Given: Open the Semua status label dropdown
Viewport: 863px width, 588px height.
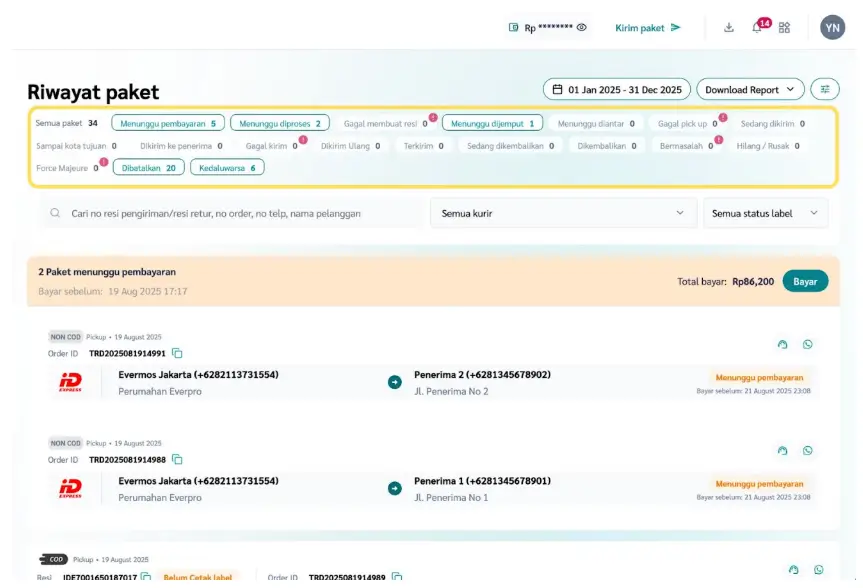Looking at the screenshot, I should [x=765, y=213].
